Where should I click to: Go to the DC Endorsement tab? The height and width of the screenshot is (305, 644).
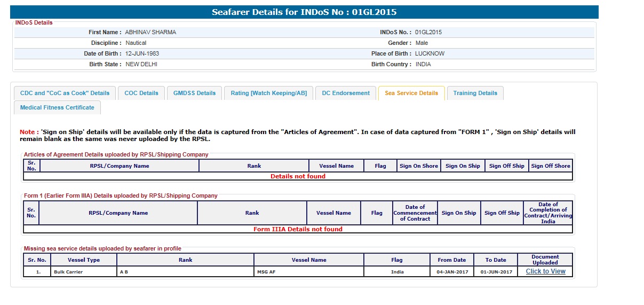tap(345, 93)
